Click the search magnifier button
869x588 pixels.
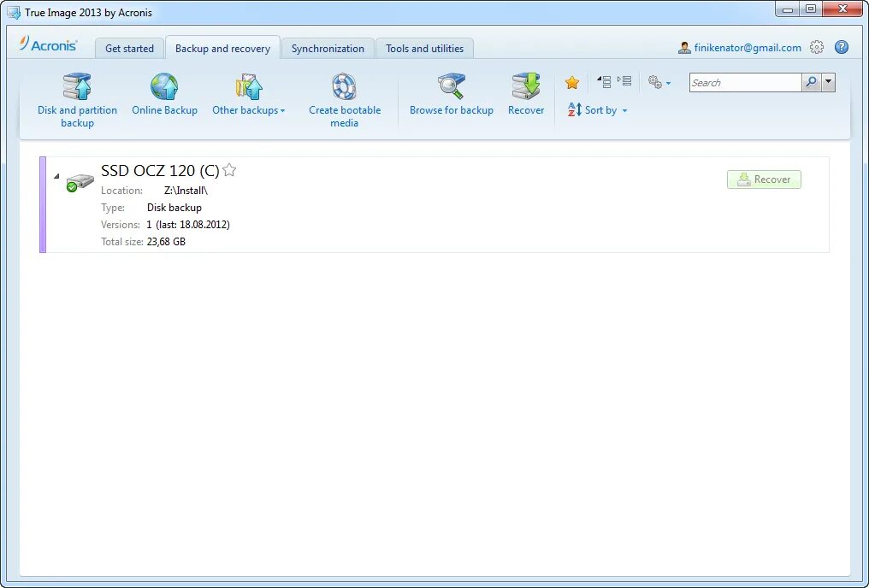pyautogui.click(x=812, y=83)
